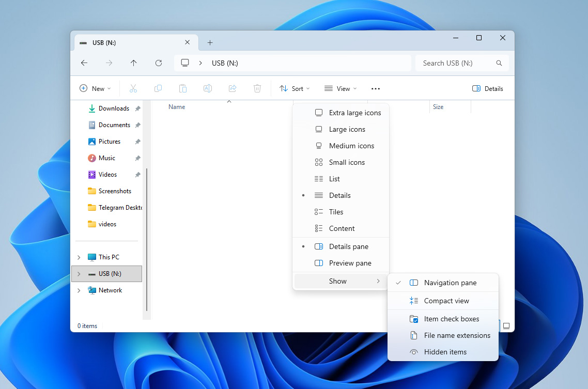Choose Preview pane from the View menu
Image resolution: width=588 pixels, height=389 pixels.
[x=350, y=263]
